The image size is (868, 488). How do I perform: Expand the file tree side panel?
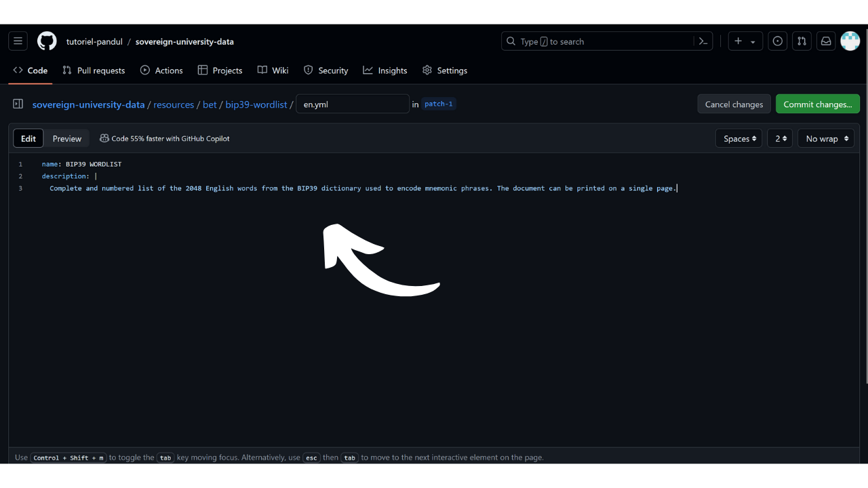[18, 104]
